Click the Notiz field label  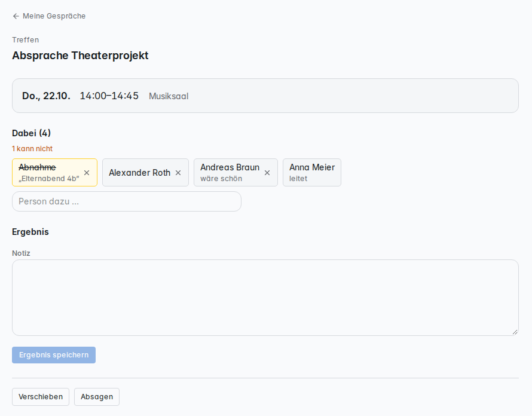tap(21, 253)
